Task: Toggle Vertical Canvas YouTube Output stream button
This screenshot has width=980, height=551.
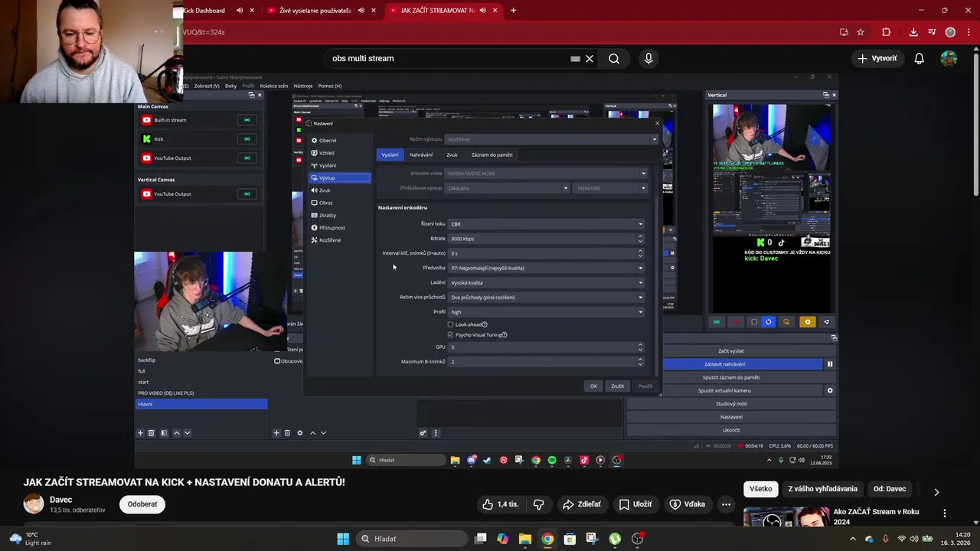Action: point(247,194)
